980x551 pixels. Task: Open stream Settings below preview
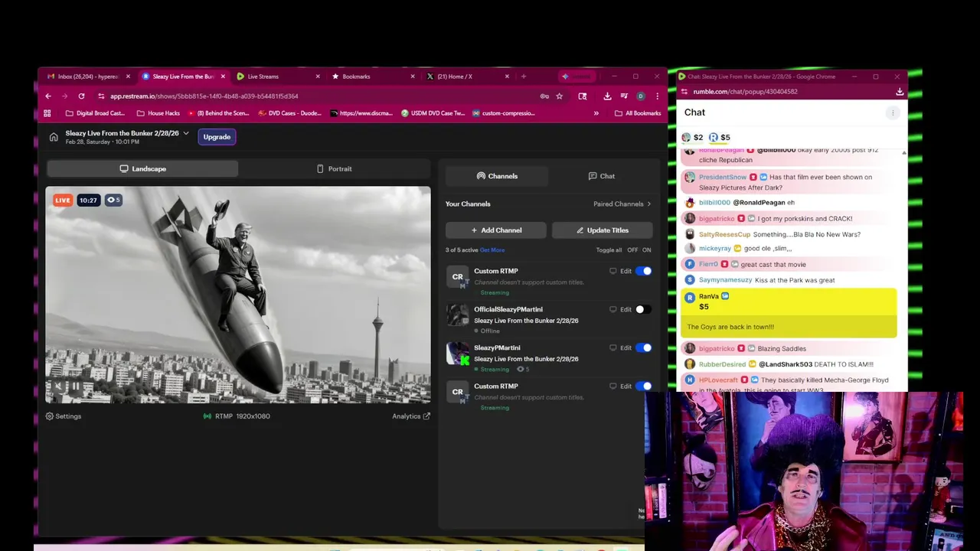pyautogui.click(x=64, y=416)
